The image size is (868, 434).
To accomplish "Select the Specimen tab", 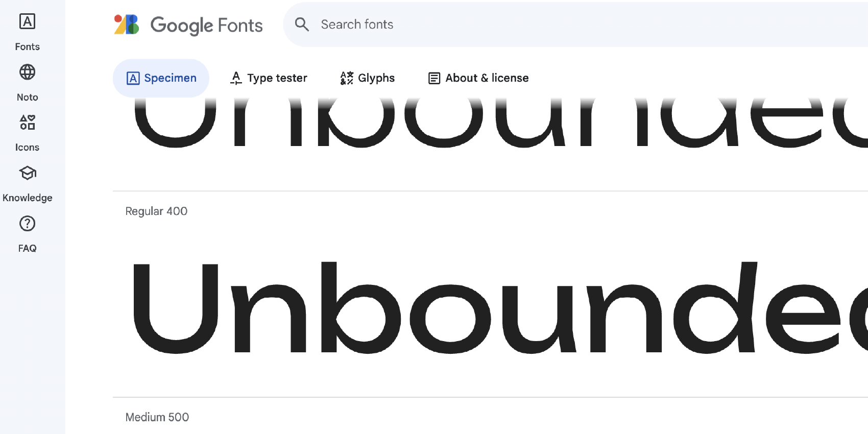I will tap(161, 78).
